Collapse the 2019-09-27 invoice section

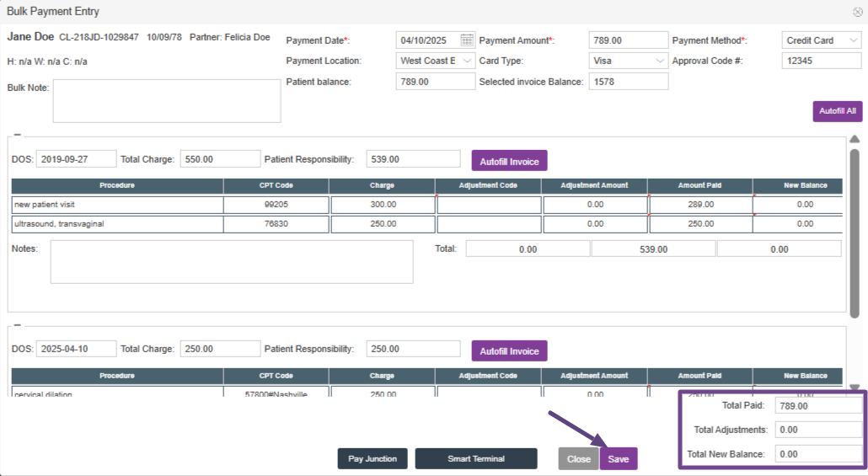click(18, 135)
